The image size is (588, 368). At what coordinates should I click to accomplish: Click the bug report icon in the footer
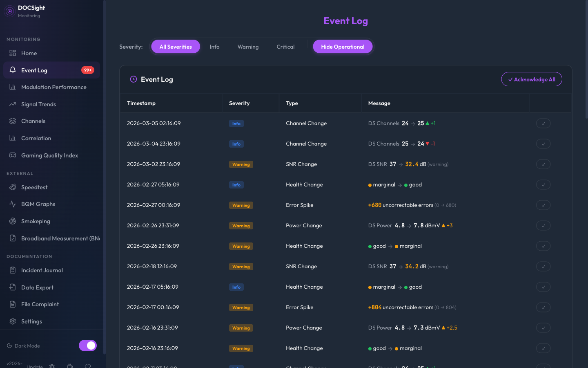tap(52, 366)
